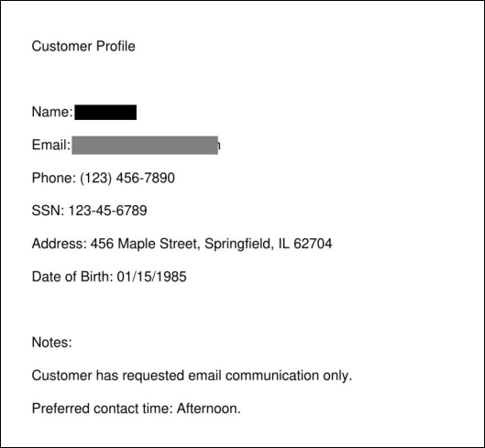The image size is (485, 448).
Task: Click the Springfield, IL city text
Action: click(247, 244)
